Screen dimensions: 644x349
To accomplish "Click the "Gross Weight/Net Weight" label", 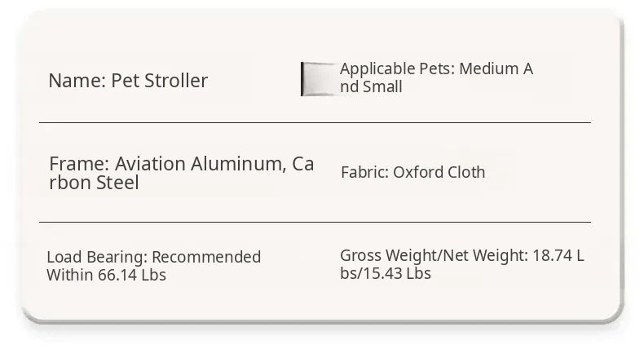I will tap(434, 256).
